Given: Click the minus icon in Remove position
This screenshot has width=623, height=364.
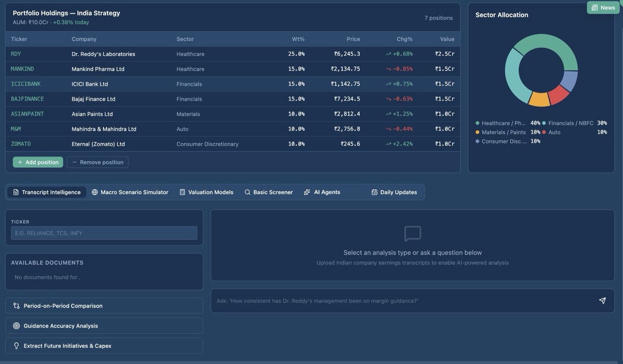Looking at the screenshot, I should point(74,162).
